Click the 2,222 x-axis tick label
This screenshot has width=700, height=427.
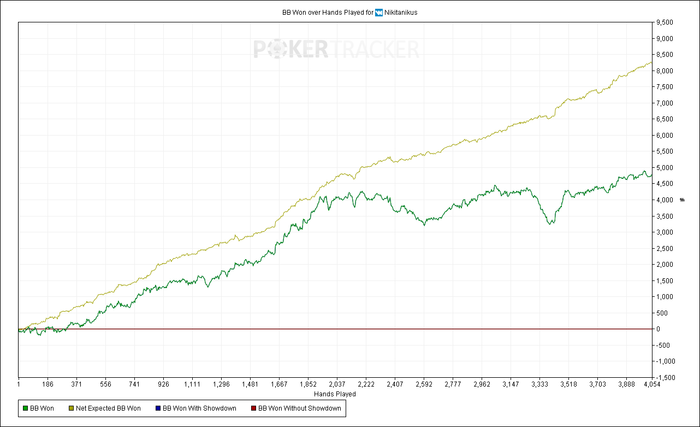point(366,384)
